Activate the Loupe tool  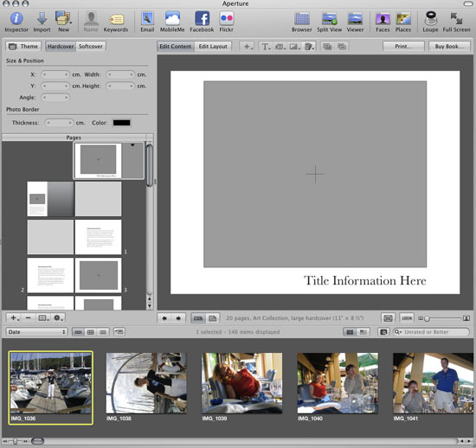pos(430,18)
